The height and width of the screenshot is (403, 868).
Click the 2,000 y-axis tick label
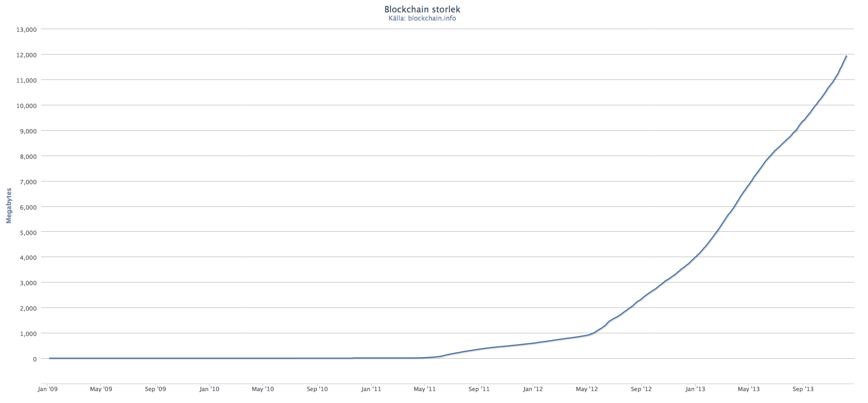(x=28, y=308)
